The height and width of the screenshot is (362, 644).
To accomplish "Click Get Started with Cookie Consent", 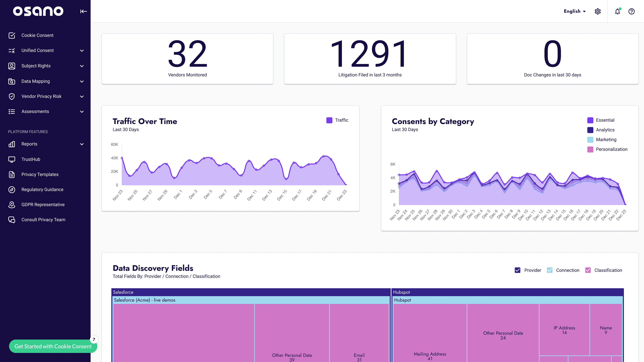I will [x=53, y=346].
